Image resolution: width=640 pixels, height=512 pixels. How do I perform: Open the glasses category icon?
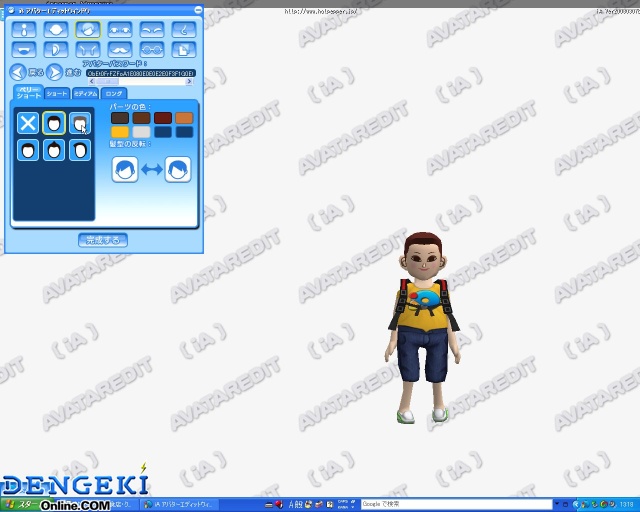point(152,50)
